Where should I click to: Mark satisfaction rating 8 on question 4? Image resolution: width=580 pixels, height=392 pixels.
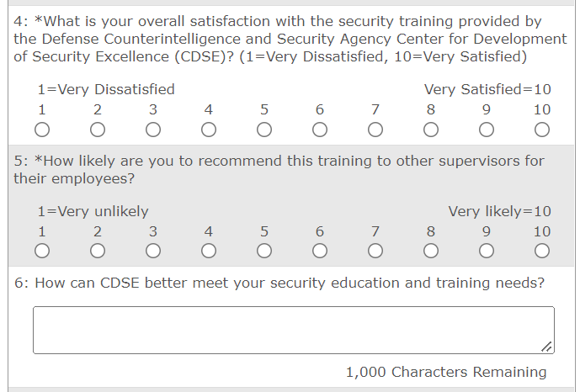coord(431,130)
